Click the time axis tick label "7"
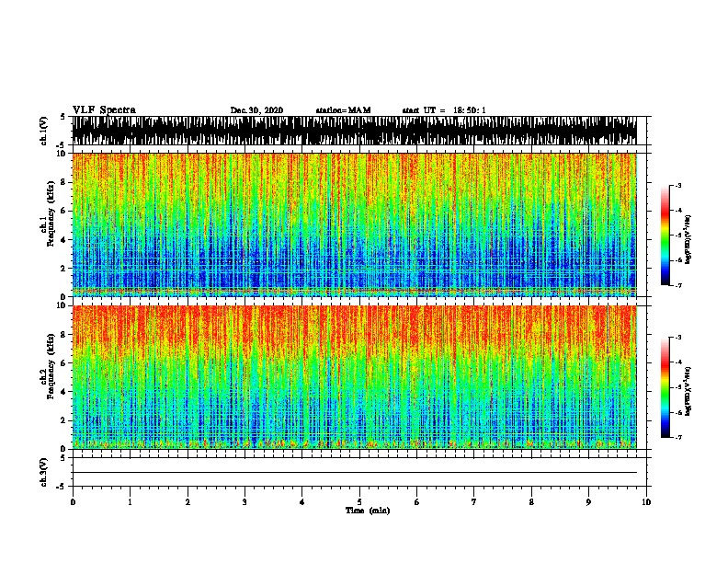728x563 pixels. [x=474, y=502]
